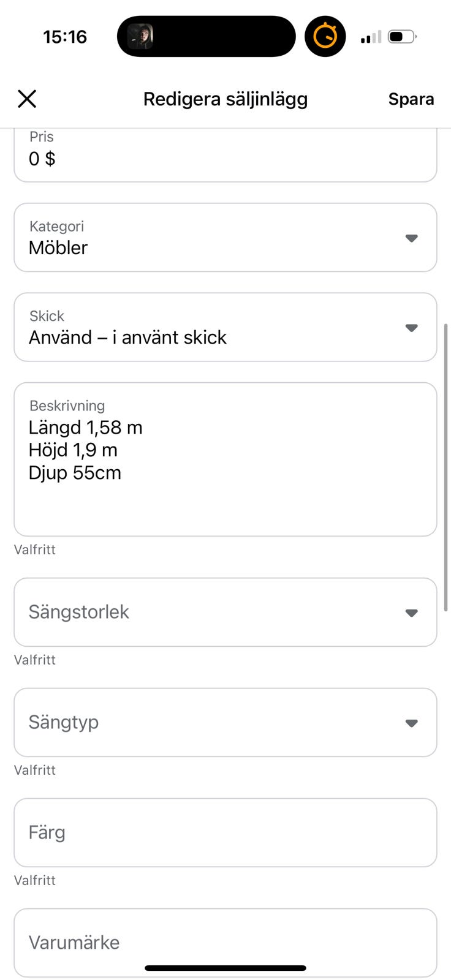Tap the orange timer icon in status area
The height and width of the screenshot is (980, 451).
(x=325, y=37)
